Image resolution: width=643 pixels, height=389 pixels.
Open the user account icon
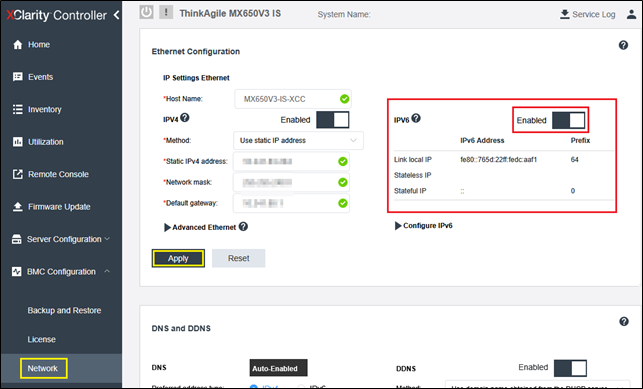(x=631, y=14)
